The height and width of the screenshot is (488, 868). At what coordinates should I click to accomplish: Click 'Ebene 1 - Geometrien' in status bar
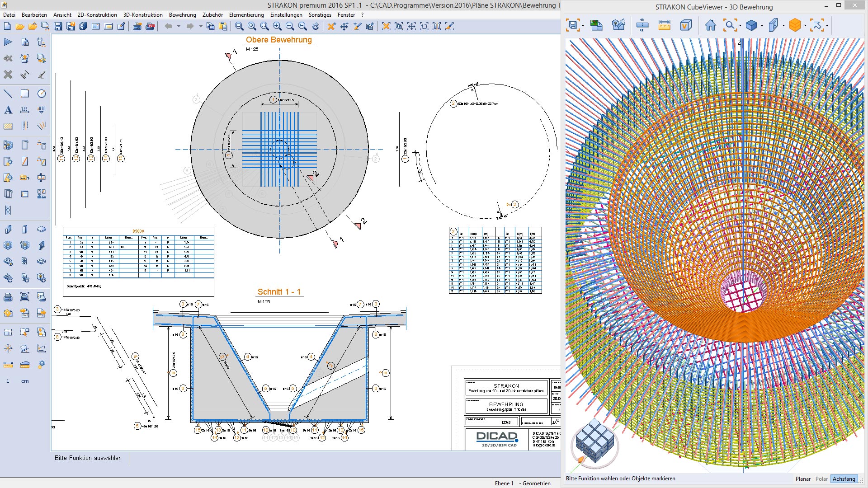(x=523, y=483)
